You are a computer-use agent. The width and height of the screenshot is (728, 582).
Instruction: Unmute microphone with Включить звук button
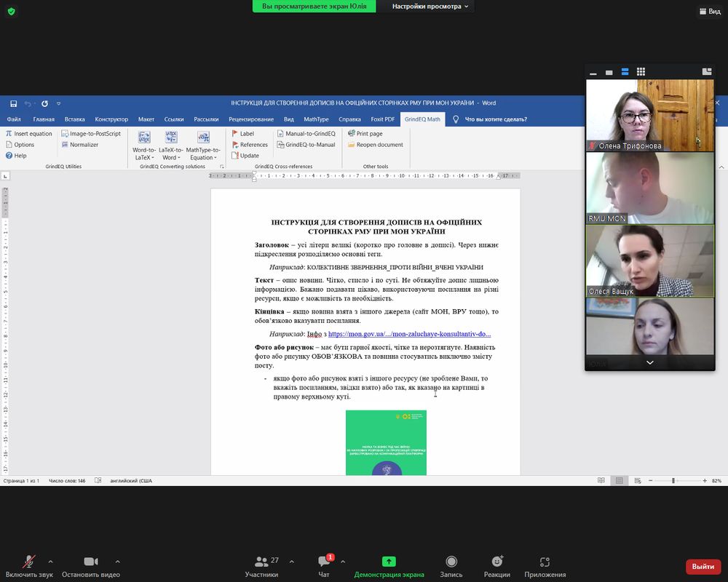29,565
